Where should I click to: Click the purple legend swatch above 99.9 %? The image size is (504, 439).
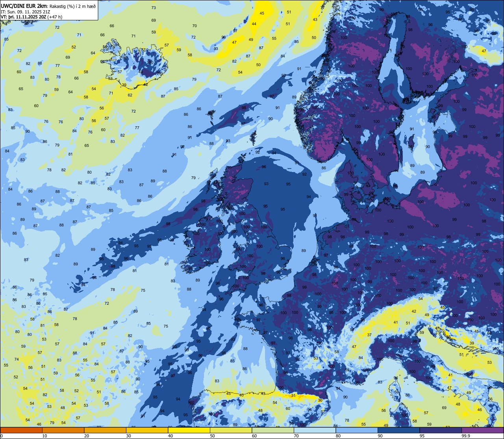coord(482,430)
